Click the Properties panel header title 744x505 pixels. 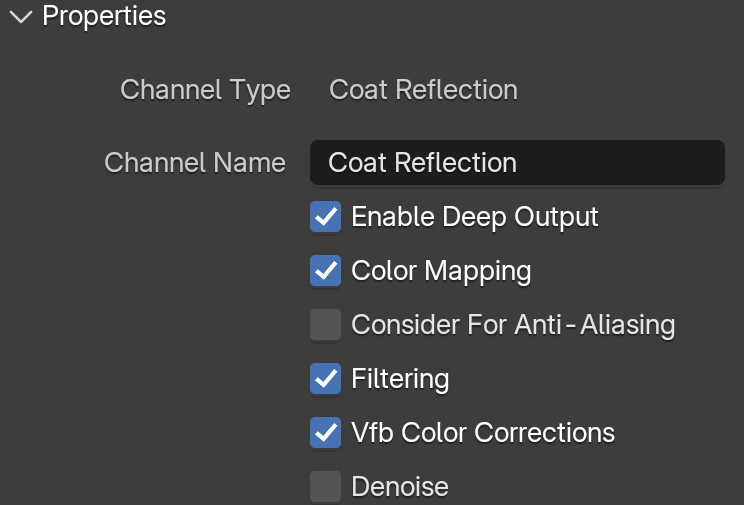(104, 16)
